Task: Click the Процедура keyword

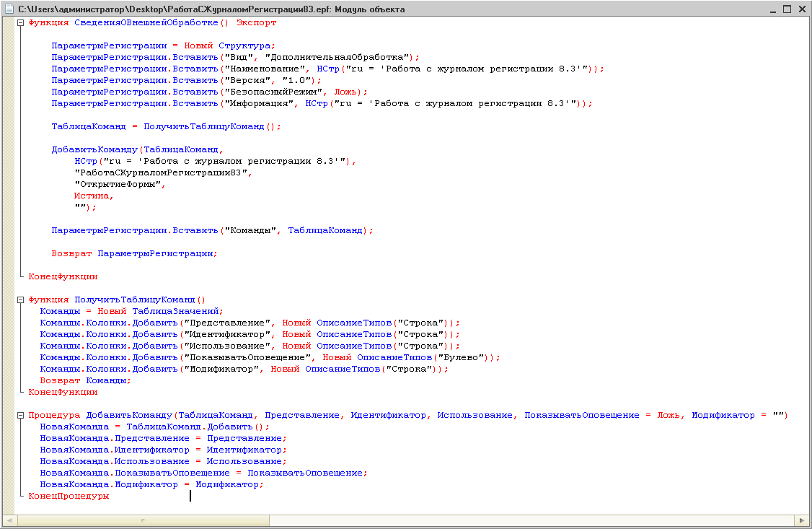Action: (x=54, y=416)
